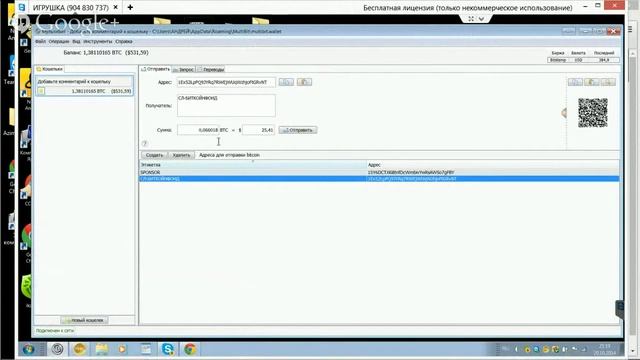Screen dimensions: 640x360
Task: Click the Show desktop strip on the taskbar
Action: point(621,349)
